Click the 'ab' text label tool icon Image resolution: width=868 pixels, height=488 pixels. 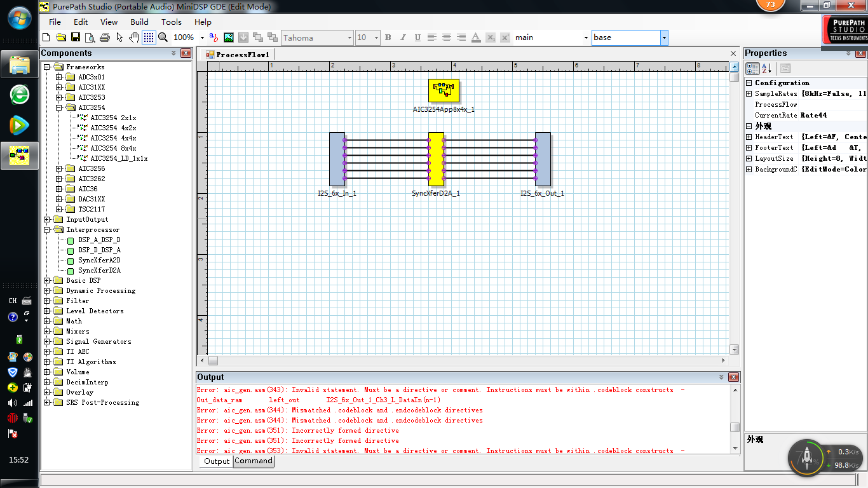click(214, 37)
